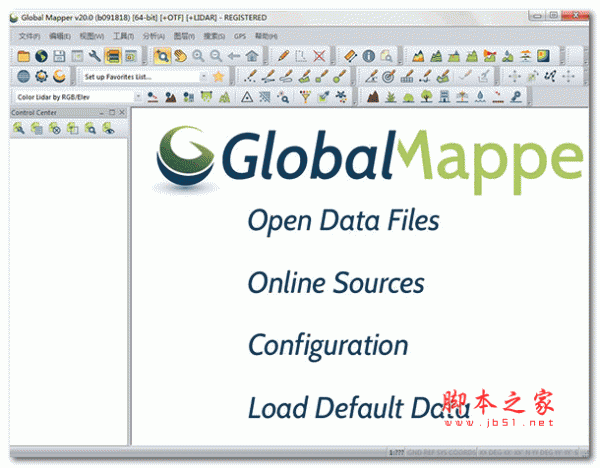
Task: Click the Zoom Out magnifier icon
Action: (216, 56)
